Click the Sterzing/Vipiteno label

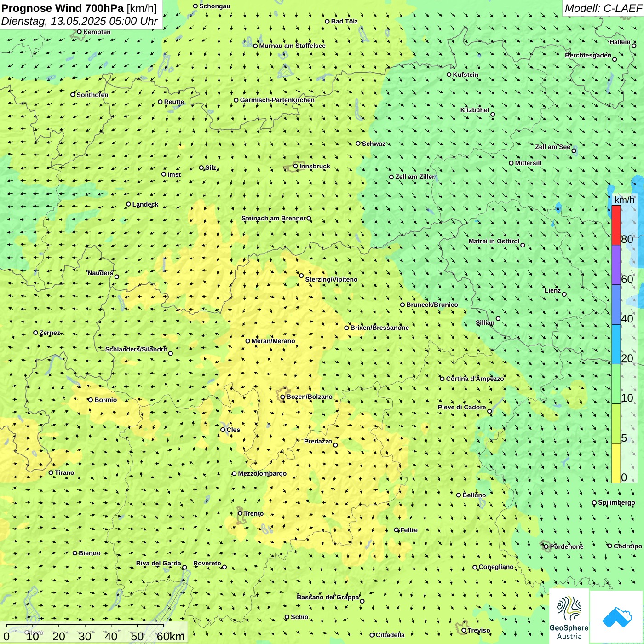[x=331, y=279]
